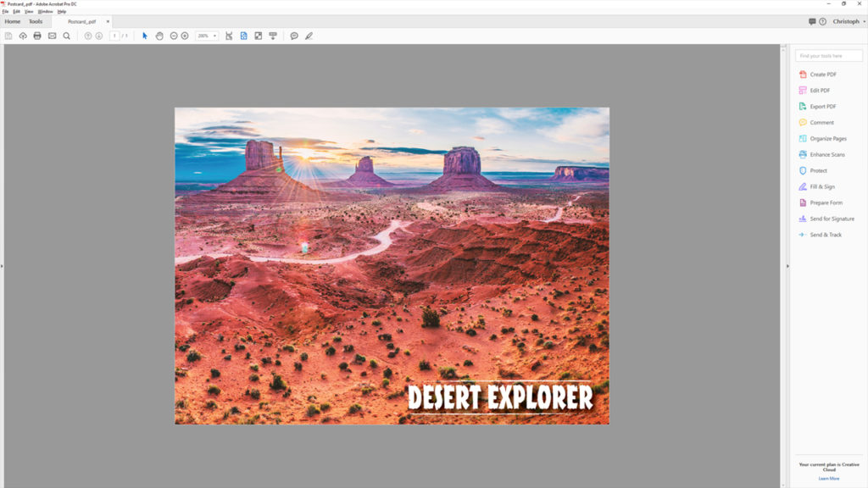Click the Learn More link

point(827,480)
